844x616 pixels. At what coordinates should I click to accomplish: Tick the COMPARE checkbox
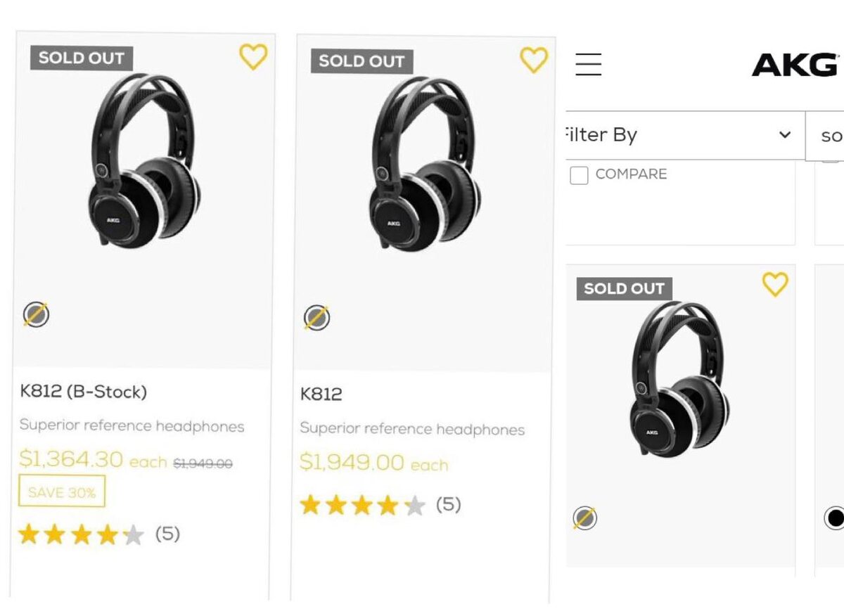pos(579,175)
